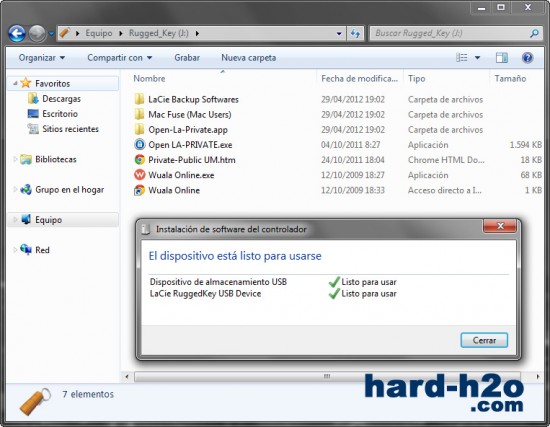Click the Bibliotecas folder icon
Viewport: 550px width, 427px height.
pyautogui.click(x=26, y=159)
